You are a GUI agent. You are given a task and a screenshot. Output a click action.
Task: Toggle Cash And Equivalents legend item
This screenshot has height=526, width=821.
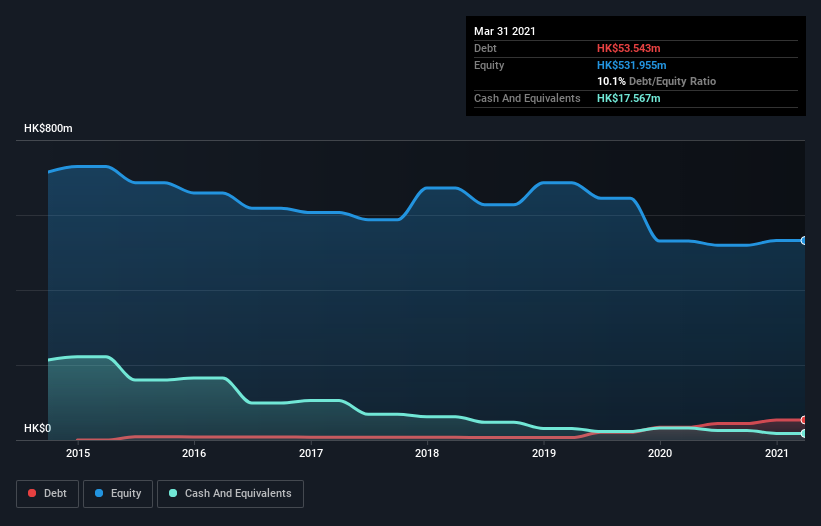(x=230, y=493)
